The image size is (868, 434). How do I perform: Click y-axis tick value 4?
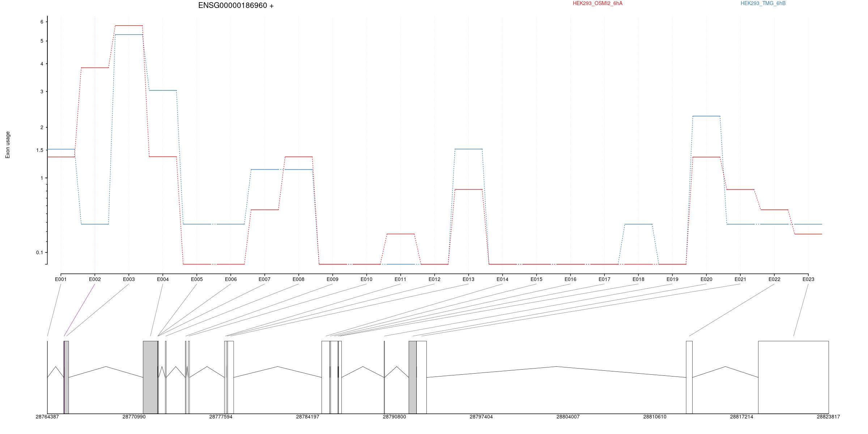pos(42,64)
